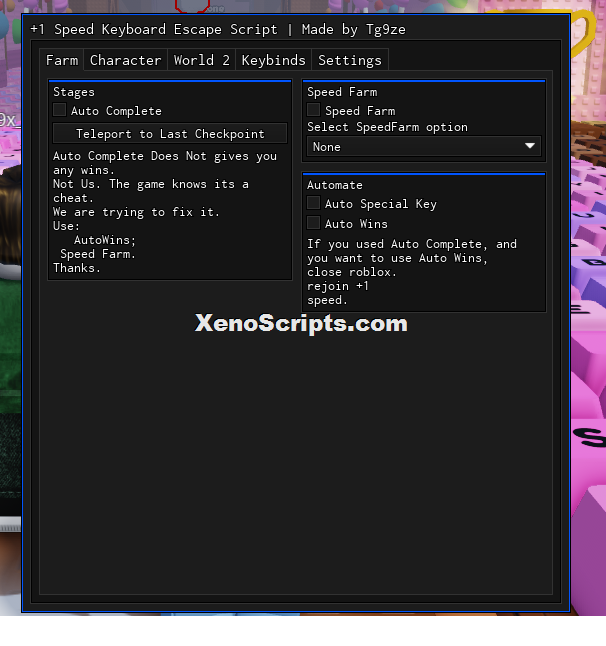Go to the Keybinds tab
The height and width of the screenshot is (646, 606).
pyautogui.click(x=274, y=60)
